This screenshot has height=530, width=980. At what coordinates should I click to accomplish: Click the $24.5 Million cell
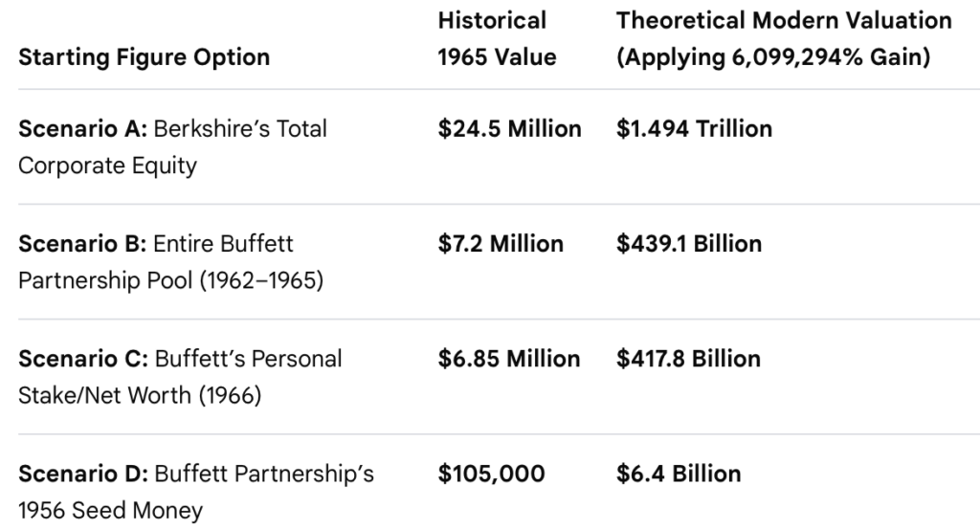click(x=509, y=129)
